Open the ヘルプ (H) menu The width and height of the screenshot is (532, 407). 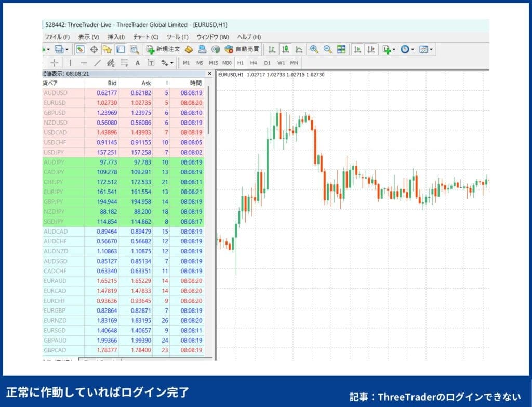coord(249,37)
